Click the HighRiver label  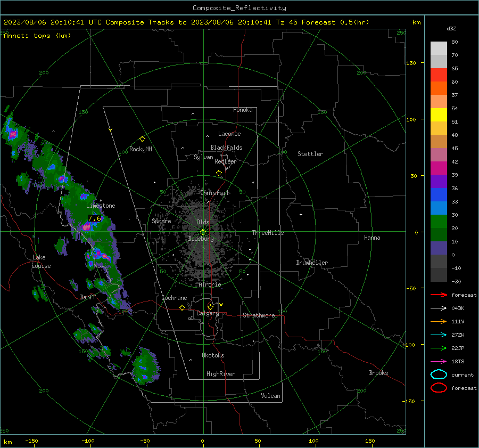point(221,374)
